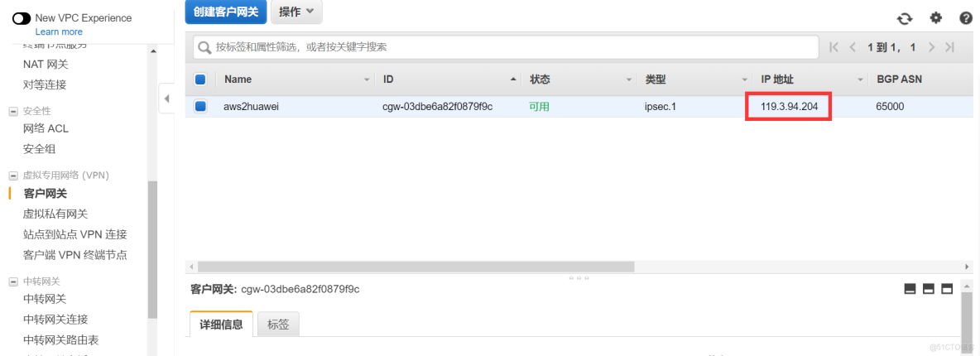Click the ipsec.1 type cell

click(x=660, y=106)
